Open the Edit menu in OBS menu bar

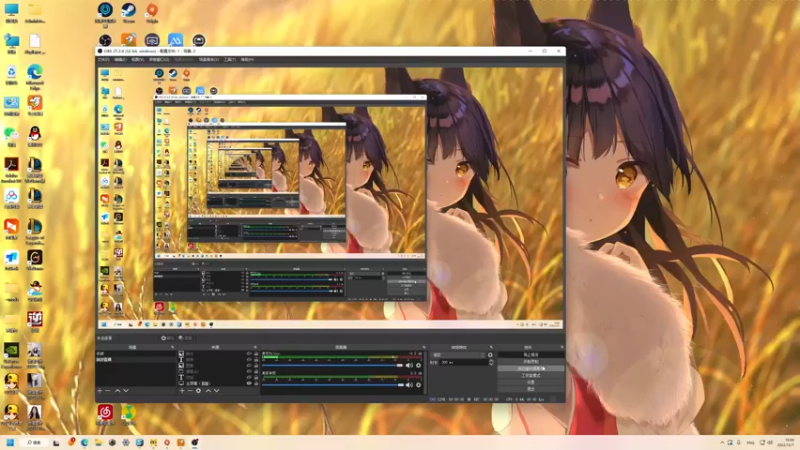pyautogui.click(x=120, y=60)
